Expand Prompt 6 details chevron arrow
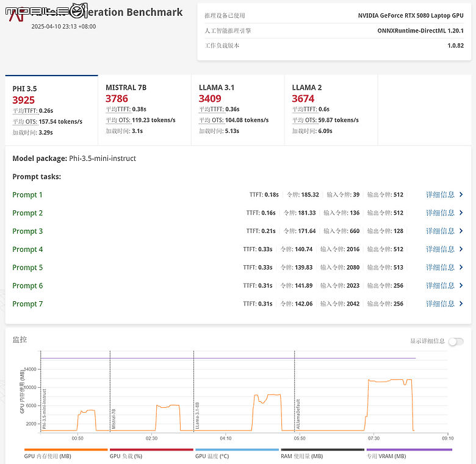The height and width of the screenshot is (464, 476). pyautogui.click(x=461, y=285)
